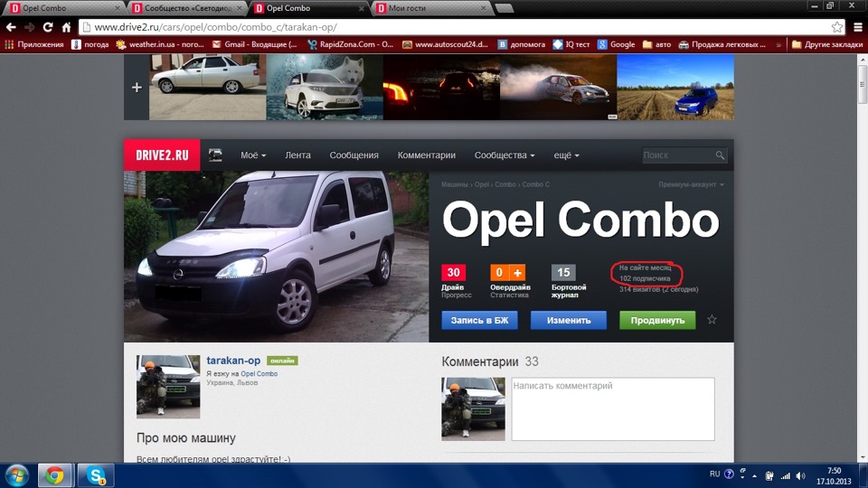Open the large Opel Combo photo
This screenshot has height=488, width=868.
tap(277, 256)
